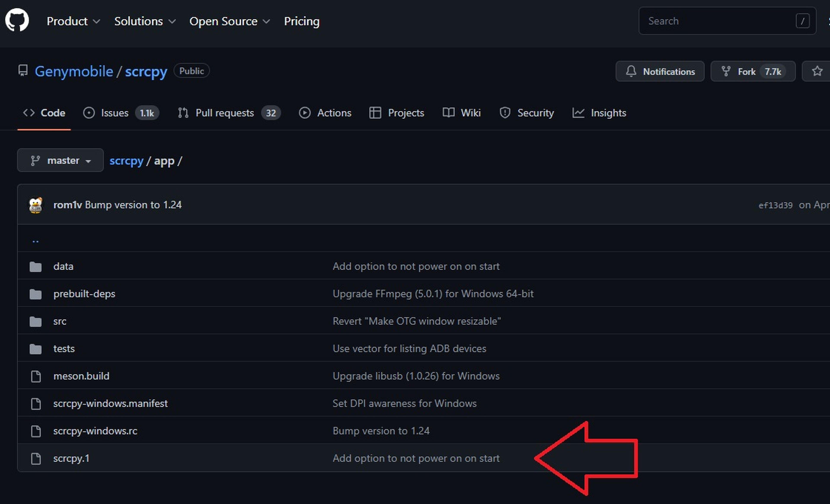Click the tests folder icon
This screenshot has width=830, height=504.
35,349
